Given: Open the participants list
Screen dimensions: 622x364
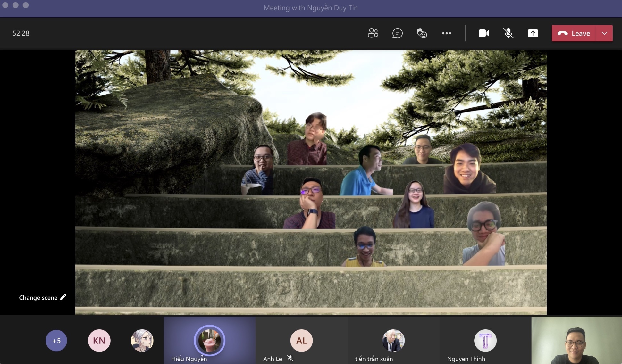Looking at the screenshot, I should (373, 33).
